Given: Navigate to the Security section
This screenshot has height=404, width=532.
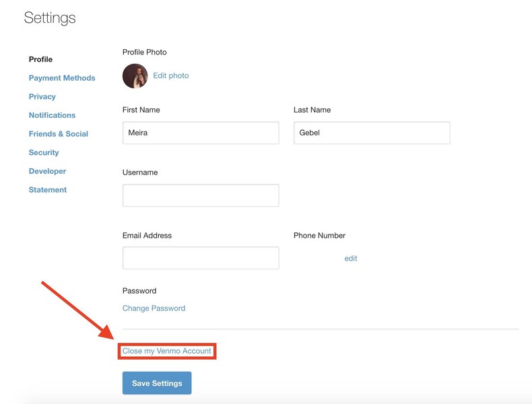Looking at the screenshot, I should pos(44,153).
